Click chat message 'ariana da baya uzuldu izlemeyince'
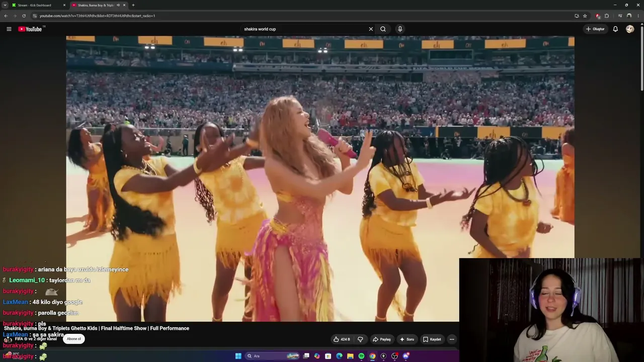 [83, 269]
